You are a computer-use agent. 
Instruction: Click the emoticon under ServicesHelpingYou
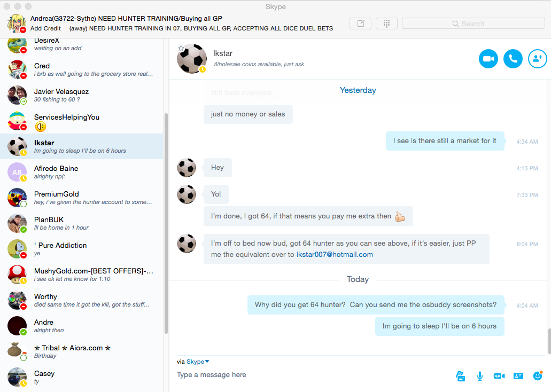coord(41,127)
